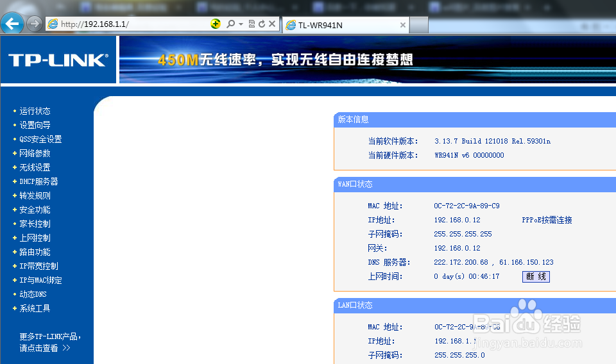Click 更多TP-LINK产品 请点击查看 link

tap(50, 342)
